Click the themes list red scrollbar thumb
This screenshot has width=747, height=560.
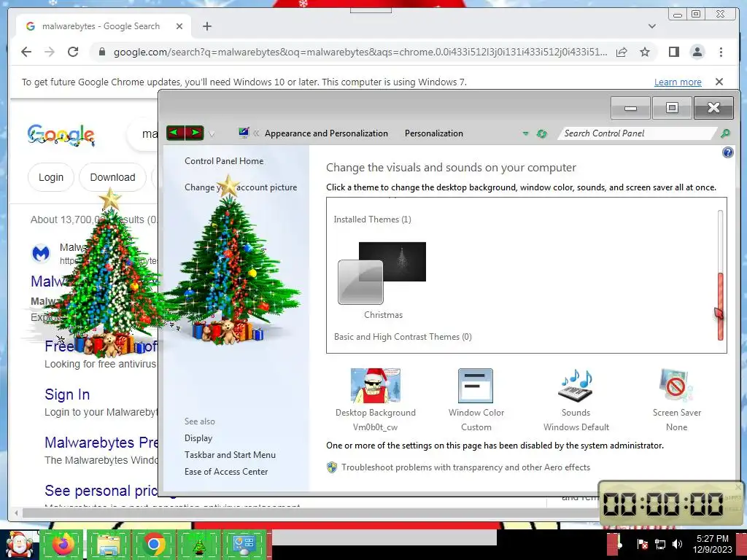[720, 306]
